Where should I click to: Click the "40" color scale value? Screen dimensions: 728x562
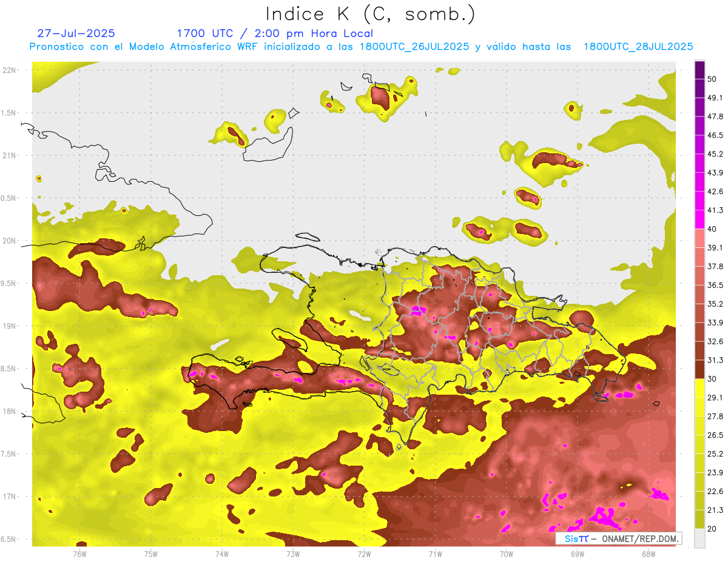coord(712,229)
